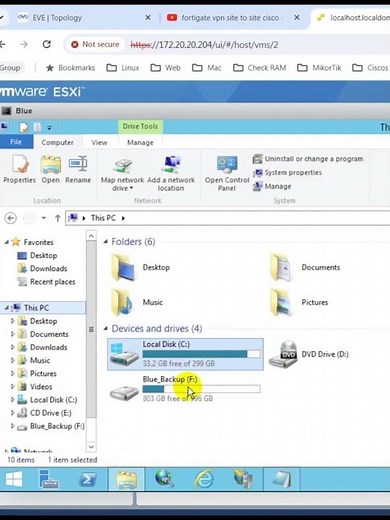The width and height of the screenshot is (390, 520).
Task: Choose Add a network location
Action: pyautogui.click(x=171, y=174)
